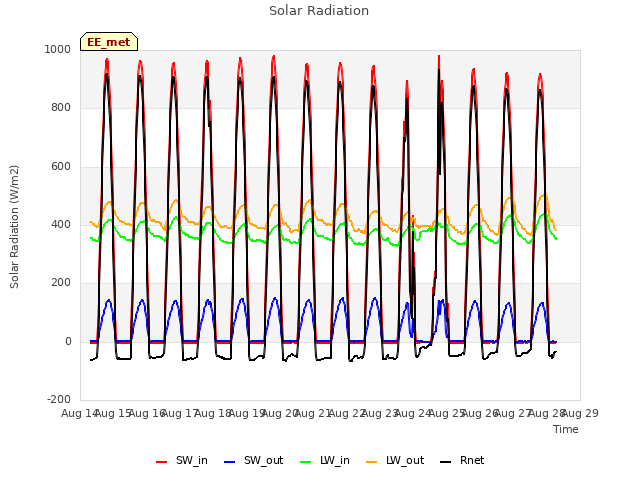Click the black Rnet legend swatch
The height and width of the screenshot is (480, 640).
(446, 462)
